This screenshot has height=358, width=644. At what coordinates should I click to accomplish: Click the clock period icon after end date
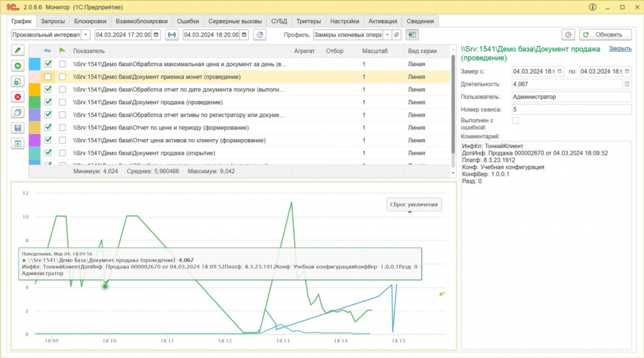click(260, 35)
